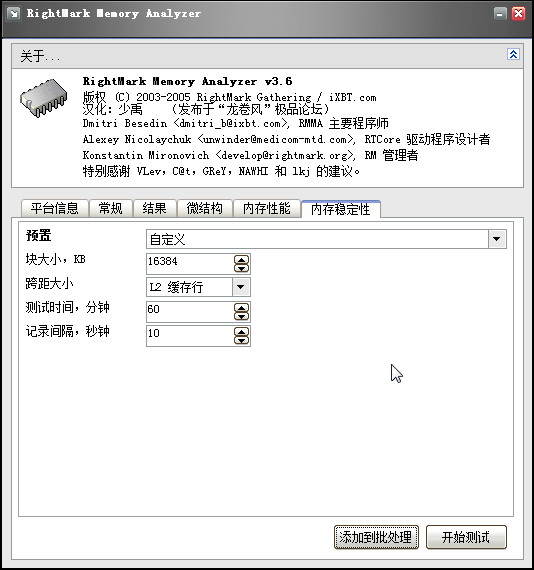Minimize the RightMark Memory Analyzer window
Viewport: 534px width, 570px height.
tap(500, 14)
